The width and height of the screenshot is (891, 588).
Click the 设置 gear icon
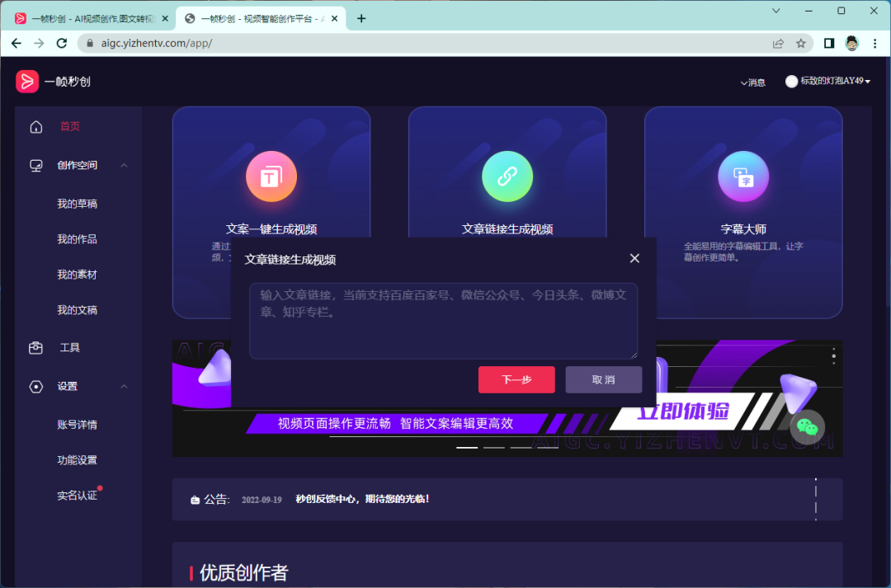point(35,387)
